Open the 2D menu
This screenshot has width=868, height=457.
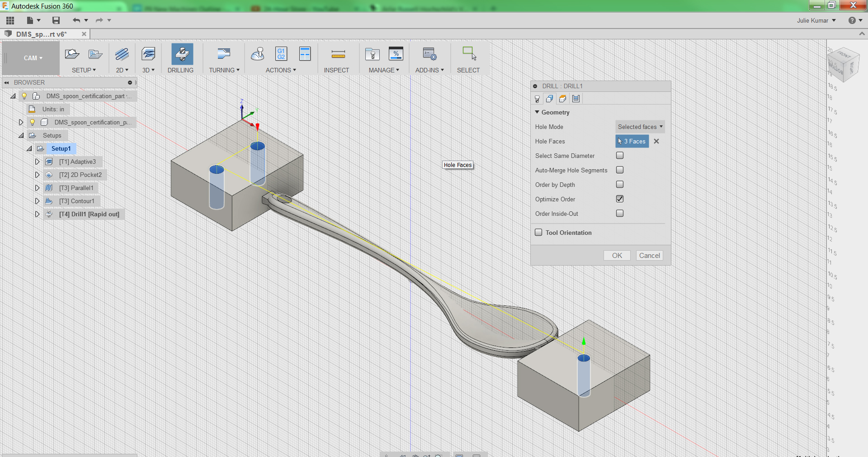(122, 70)
